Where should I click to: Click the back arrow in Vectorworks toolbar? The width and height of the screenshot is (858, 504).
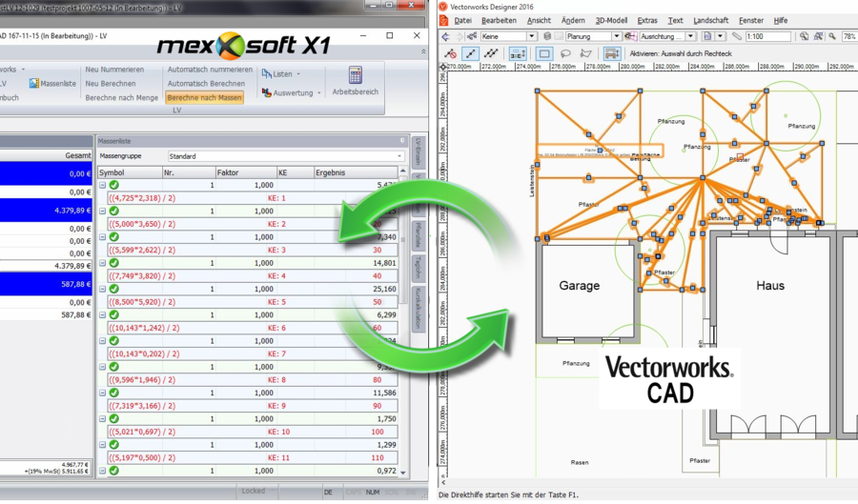coord(444,36)
